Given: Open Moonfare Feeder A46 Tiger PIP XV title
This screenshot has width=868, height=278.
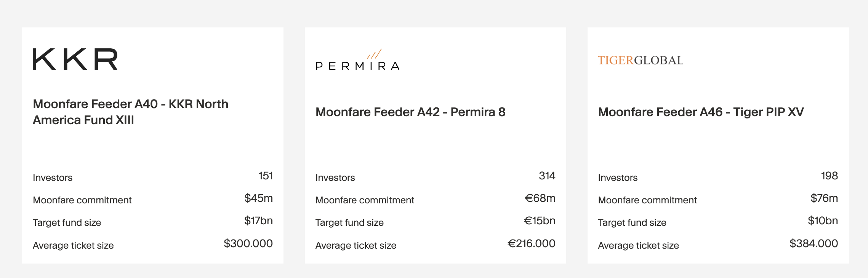Looking at the screenshot, I should (701, 112).
